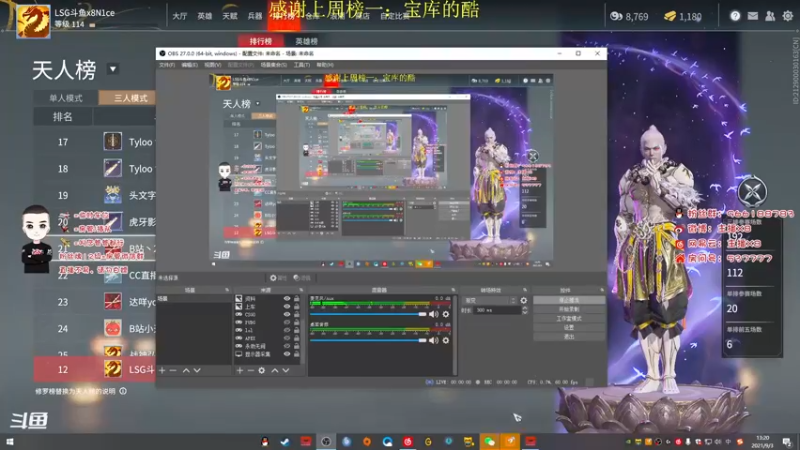Pop out the sources dock panel
Image resolution: width=800 pixels, height=450 pixels.
(x=301, y=290)
